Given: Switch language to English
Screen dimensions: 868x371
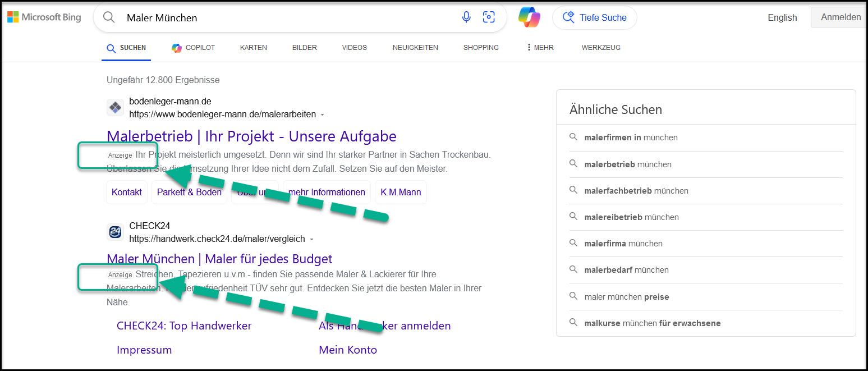Looking at the screenshot, I should [782, 17].
